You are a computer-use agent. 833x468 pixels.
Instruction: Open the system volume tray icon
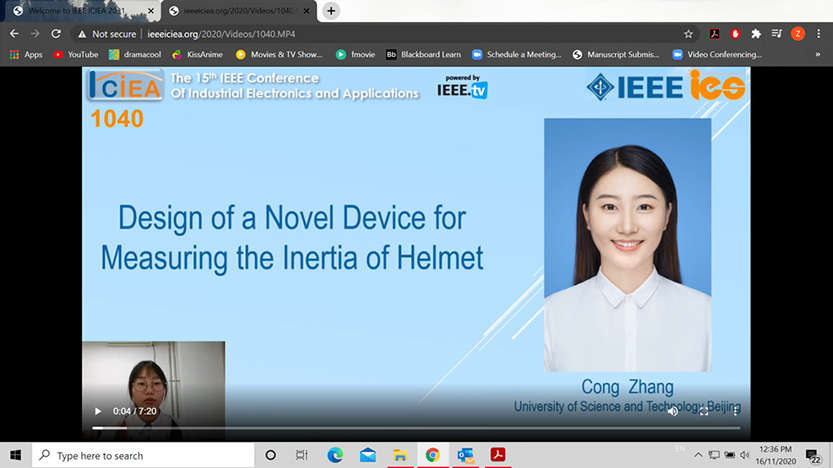745,455
